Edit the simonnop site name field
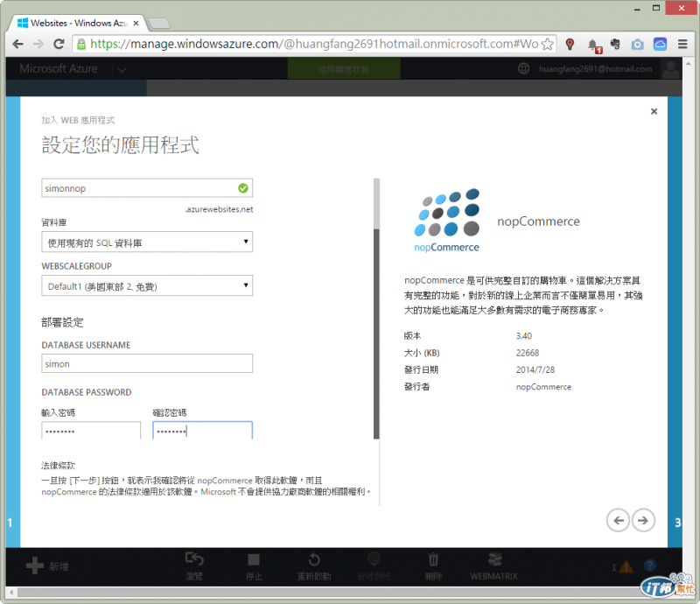This screenshot has width=700, height=604. [147, 188]
